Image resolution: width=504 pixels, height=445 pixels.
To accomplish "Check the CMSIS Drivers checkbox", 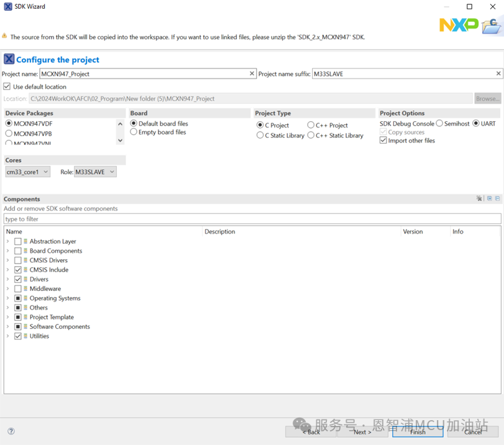I will (18, 260).
